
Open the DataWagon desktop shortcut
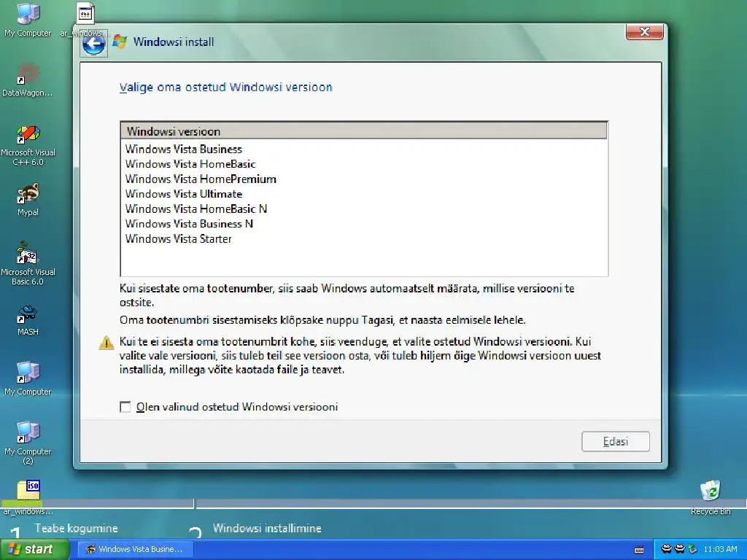28,79
